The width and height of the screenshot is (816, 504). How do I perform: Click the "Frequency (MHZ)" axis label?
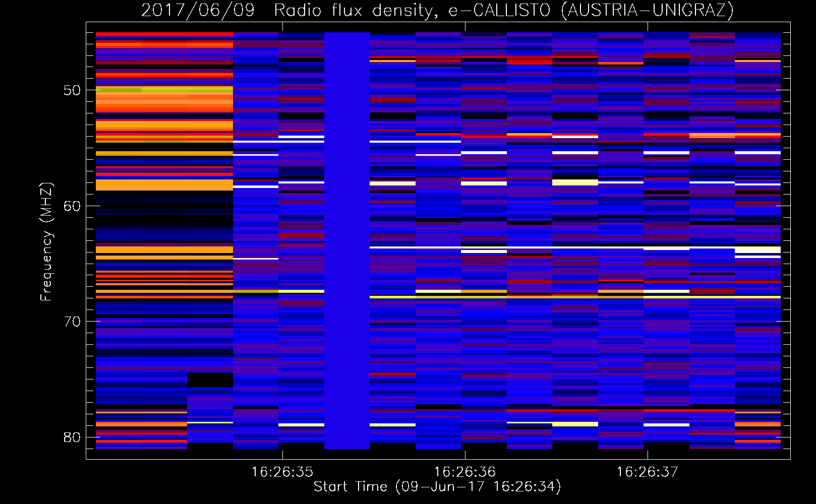pos(46,242)
